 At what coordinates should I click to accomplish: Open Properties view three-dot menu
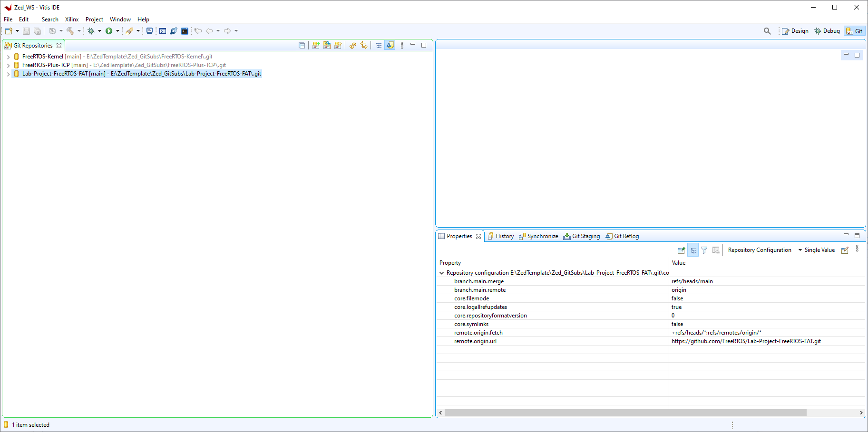(x=857, y=248)
